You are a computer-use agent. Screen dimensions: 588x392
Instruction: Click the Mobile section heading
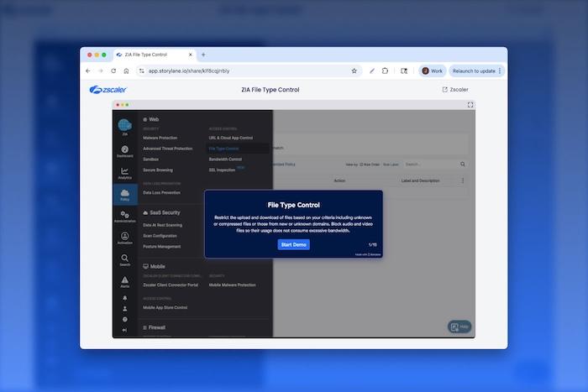tap(154, 266)
